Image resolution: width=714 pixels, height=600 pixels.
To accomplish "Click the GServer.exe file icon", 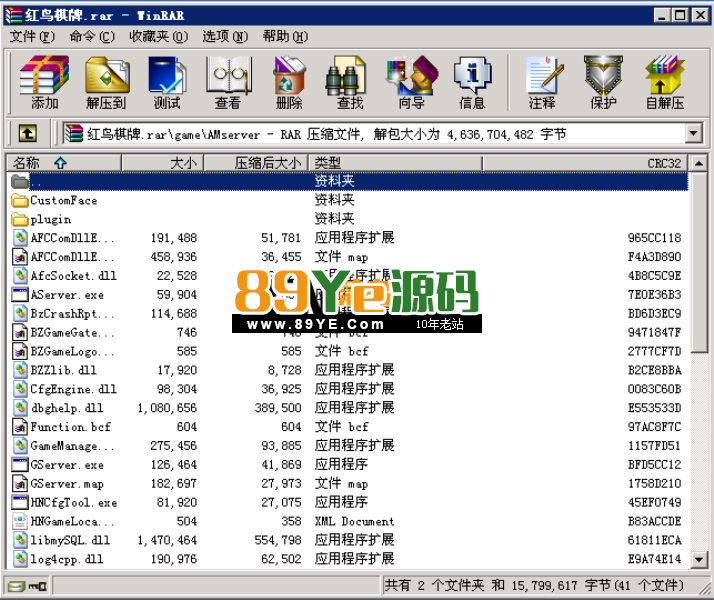I will click(20, 464).
